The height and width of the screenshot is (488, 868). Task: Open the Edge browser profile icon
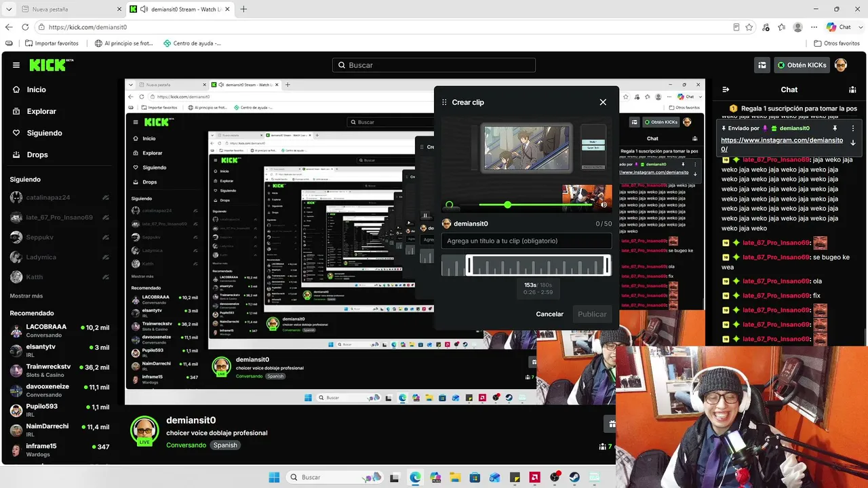point(798,27)
